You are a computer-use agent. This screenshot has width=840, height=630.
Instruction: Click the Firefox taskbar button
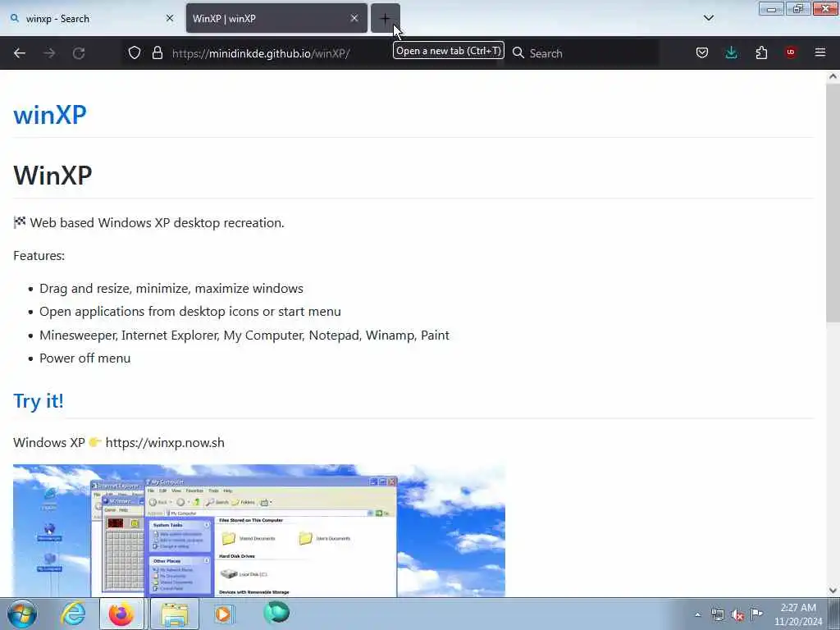(121, 614)
